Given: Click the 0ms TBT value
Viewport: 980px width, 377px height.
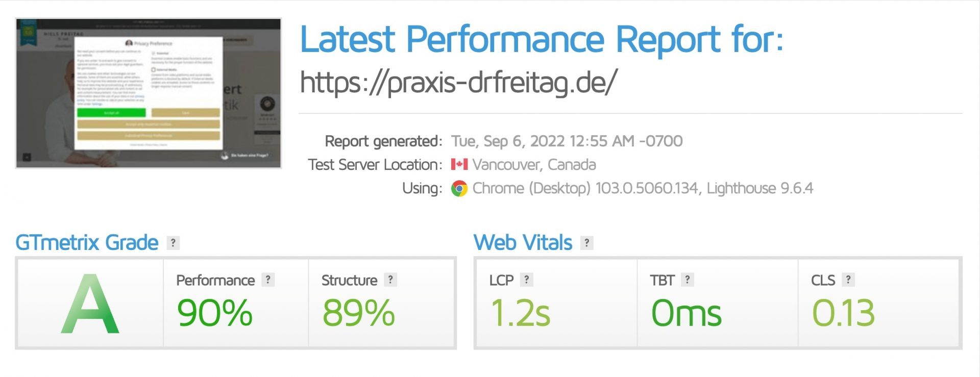Looking at the screenshot, I should point(687,313).
